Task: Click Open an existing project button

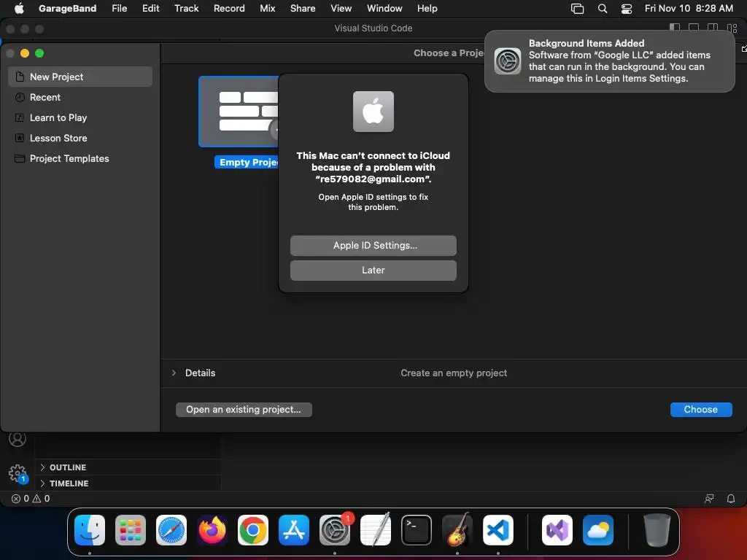Action: tap(244, 410)
